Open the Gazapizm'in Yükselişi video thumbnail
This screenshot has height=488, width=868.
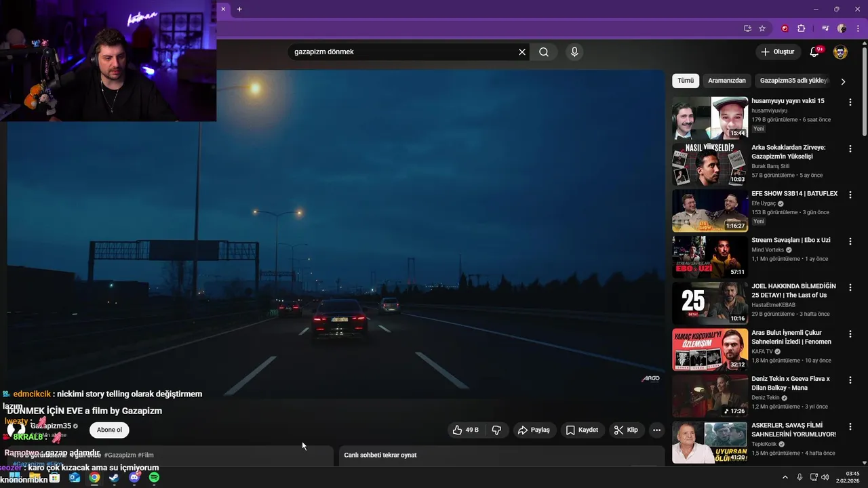pos(710,164)
